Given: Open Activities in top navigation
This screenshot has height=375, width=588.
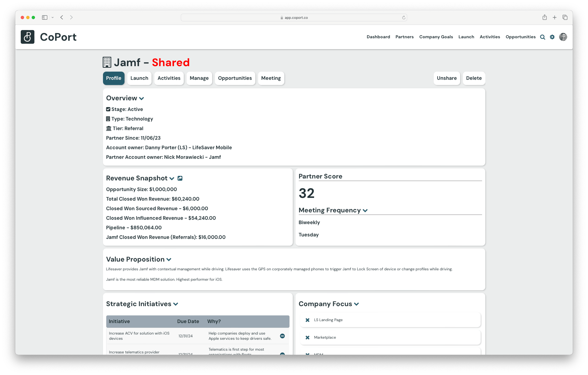Looking at the screenshot, I should (490, 37).
